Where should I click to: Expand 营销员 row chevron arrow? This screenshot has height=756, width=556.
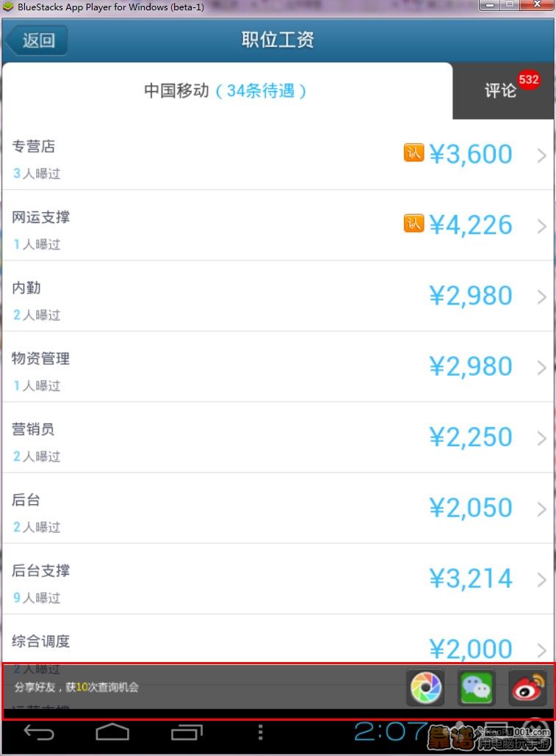(542, 438)
